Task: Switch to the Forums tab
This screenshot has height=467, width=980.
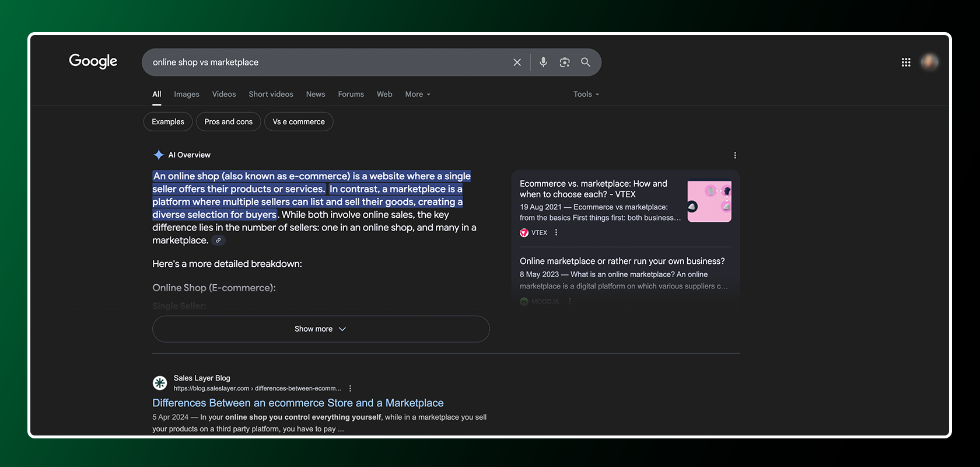Action: click(x=351, y=94)
